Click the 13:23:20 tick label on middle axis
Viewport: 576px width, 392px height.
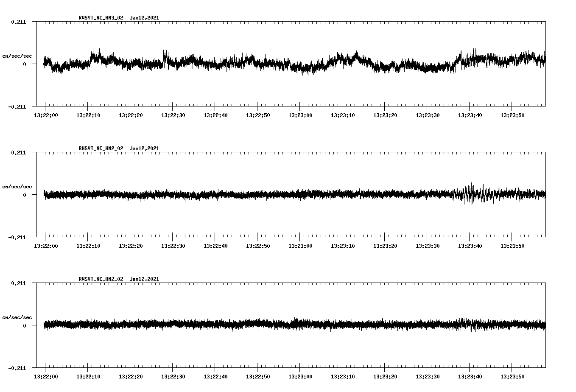[x=386, y=245]
